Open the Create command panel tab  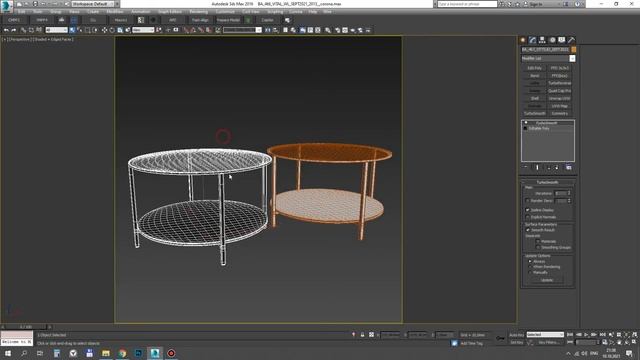pos(523,40)
